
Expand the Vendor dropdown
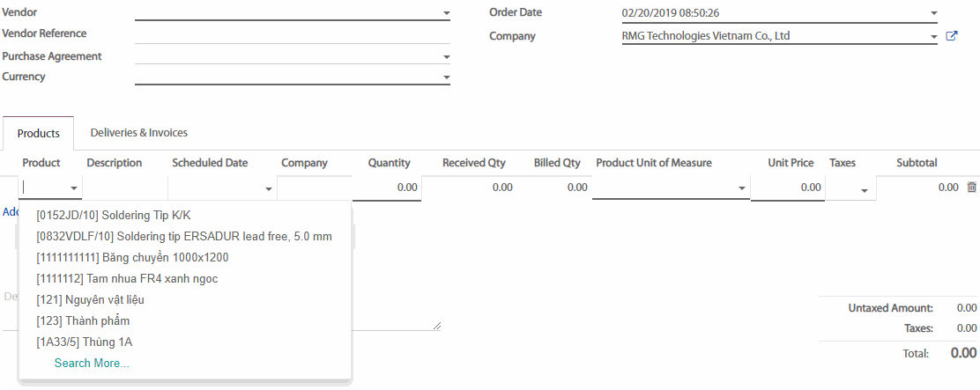pos(446,13)
